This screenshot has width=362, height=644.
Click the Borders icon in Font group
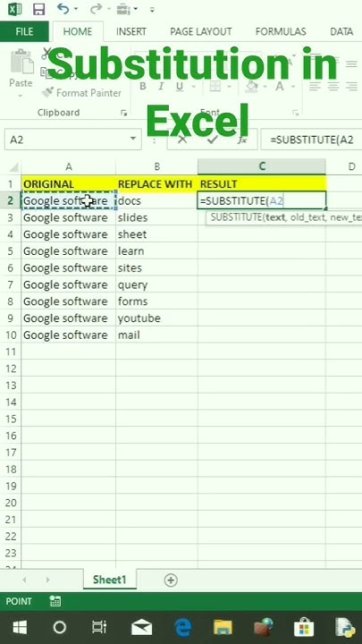click(215, 86)
